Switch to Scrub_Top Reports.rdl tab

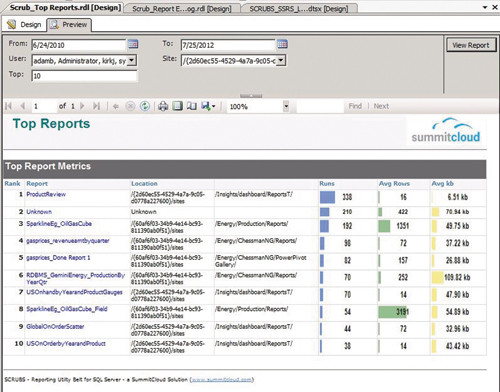[x=65, y=8]
